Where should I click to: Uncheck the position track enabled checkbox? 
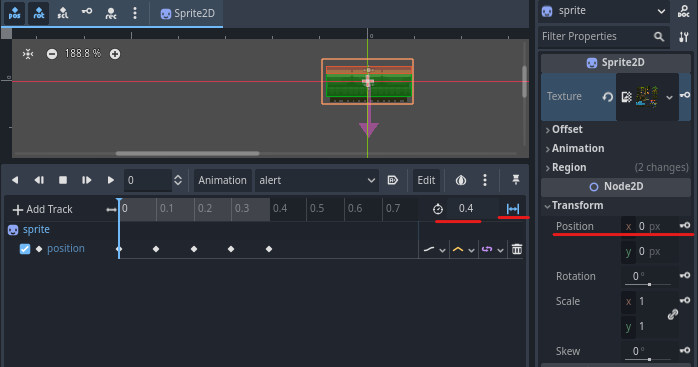click(25, 249)
